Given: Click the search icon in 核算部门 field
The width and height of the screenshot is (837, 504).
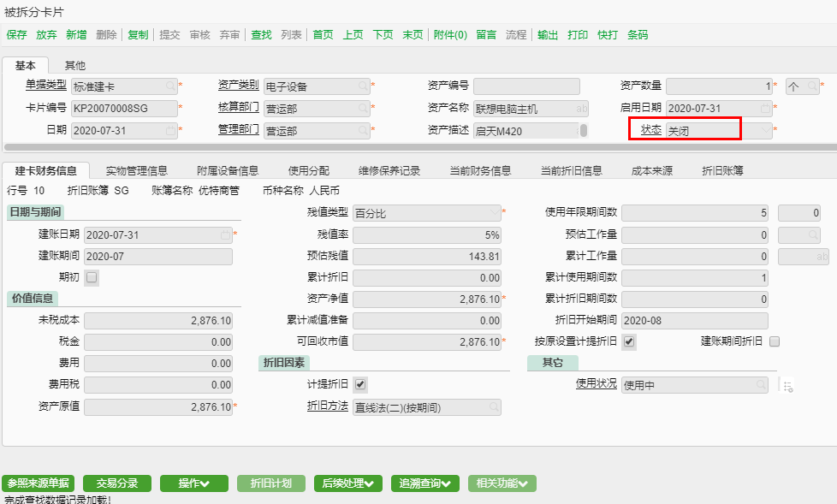Looking at the screenshot, I should coord(363,109).
